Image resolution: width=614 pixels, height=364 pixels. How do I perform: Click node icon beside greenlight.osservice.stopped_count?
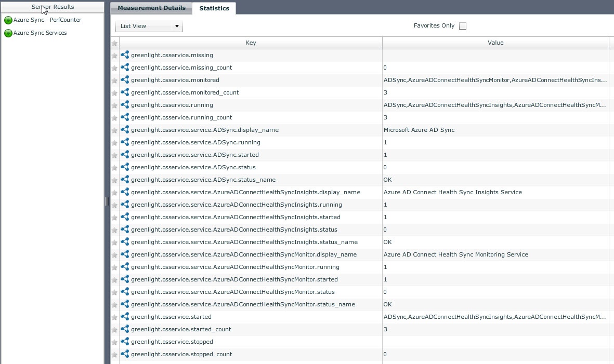[x=125, y=354]
